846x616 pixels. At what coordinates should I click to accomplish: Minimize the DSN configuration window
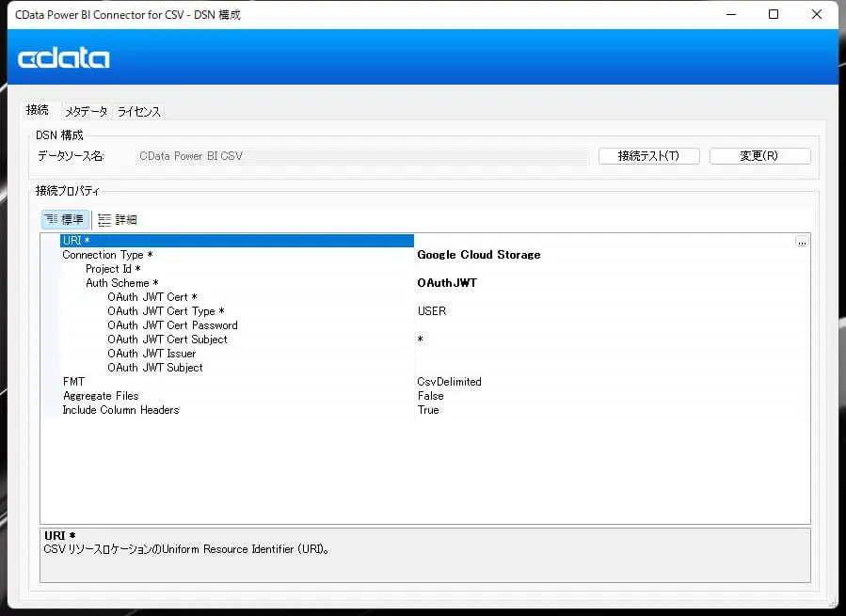pyautogui.click(x=731, y=14)
